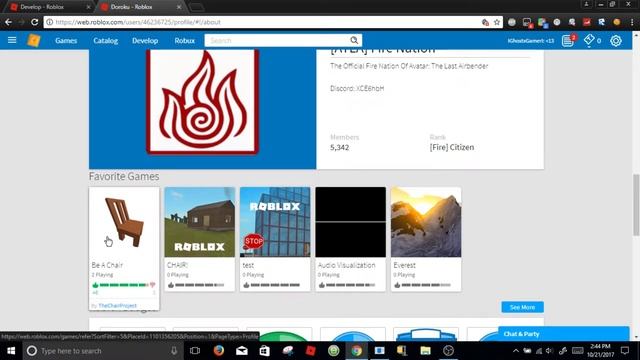Open Roblox Studio taskbar icon

pos(311,351)
